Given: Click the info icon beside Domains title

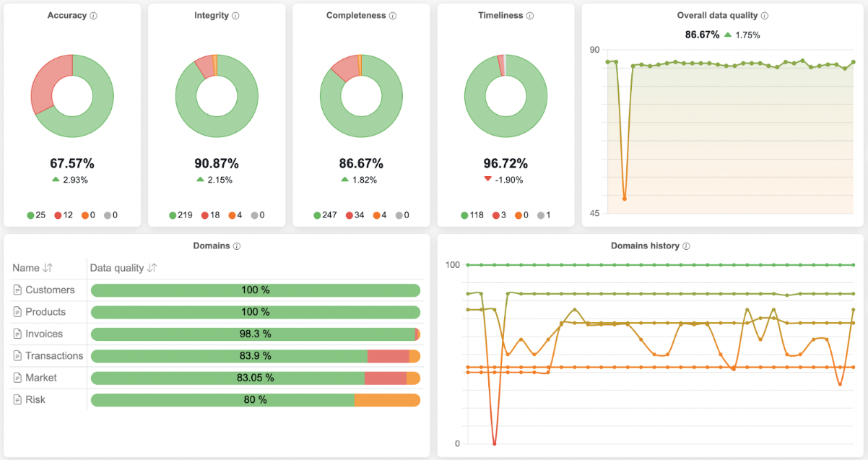Looking at the screenshot, I should (237, 246).
